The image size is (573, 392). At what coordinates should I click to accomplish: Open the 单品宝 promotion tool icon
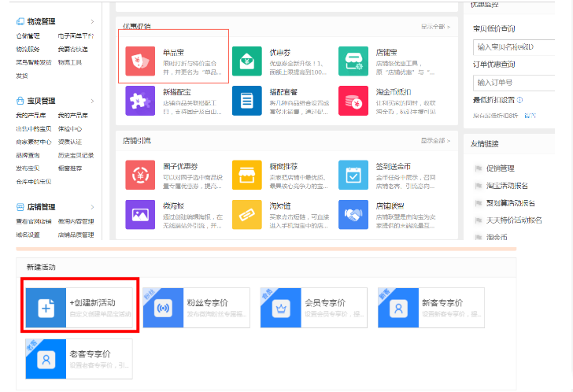click(140, 61)
